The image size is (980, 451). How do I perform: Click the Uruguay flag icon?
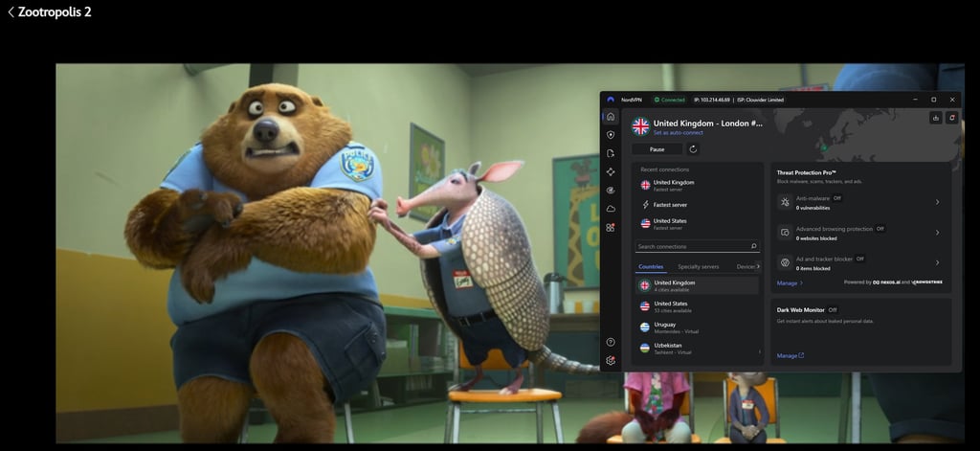pyautogui.click(x=644, y=327)
